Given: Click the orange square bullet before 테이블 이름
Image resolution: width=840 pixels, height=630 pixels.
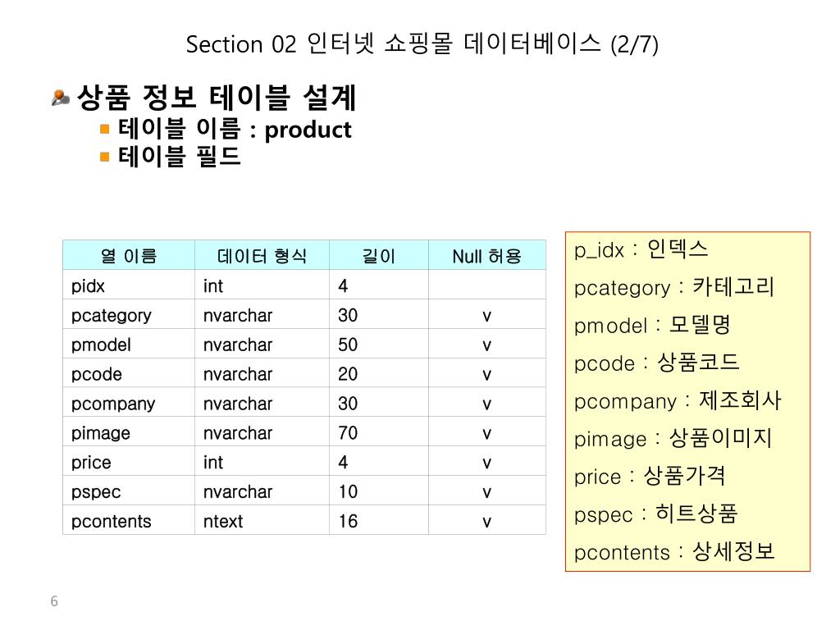Looking at the screenshot, I should pyautogui.click(x=104, y=129).
